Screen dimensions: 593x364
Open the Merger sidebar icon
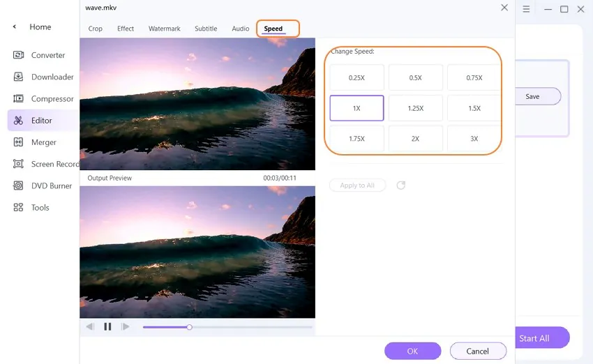(18, 142)
